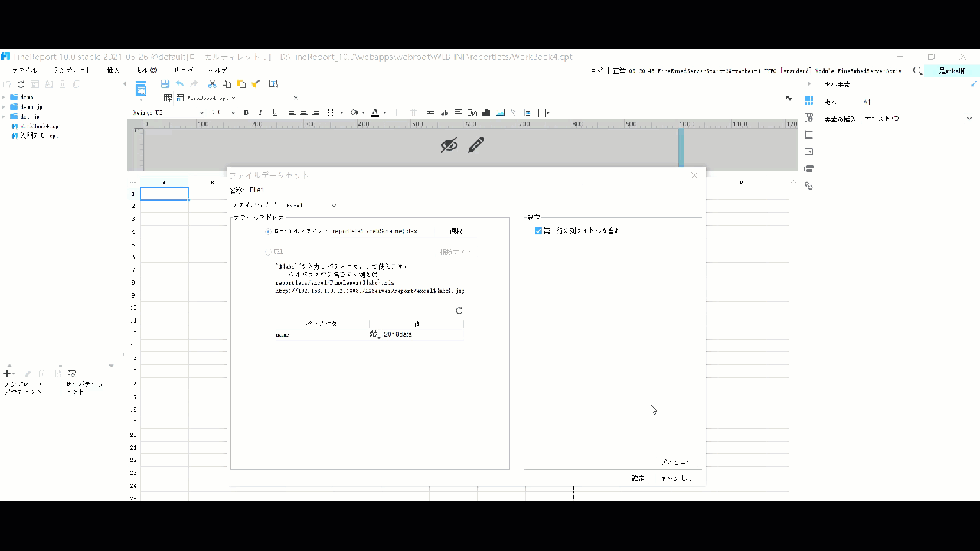
Task: Expand the text type dropdown in the cell panel
Action: 968,118
